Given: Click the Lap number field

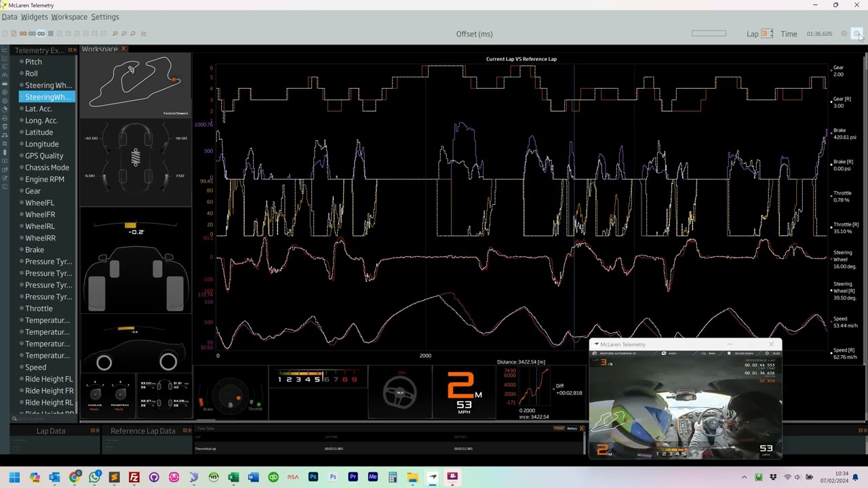Looking at the screenshot, I should pyautogui.click(x=765, y=34).
